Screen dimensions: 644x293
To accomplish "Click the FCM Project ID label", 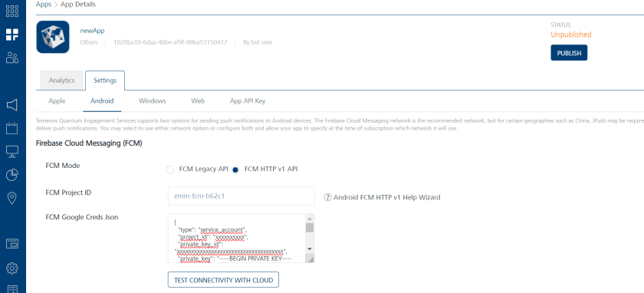I will (68, 193).
